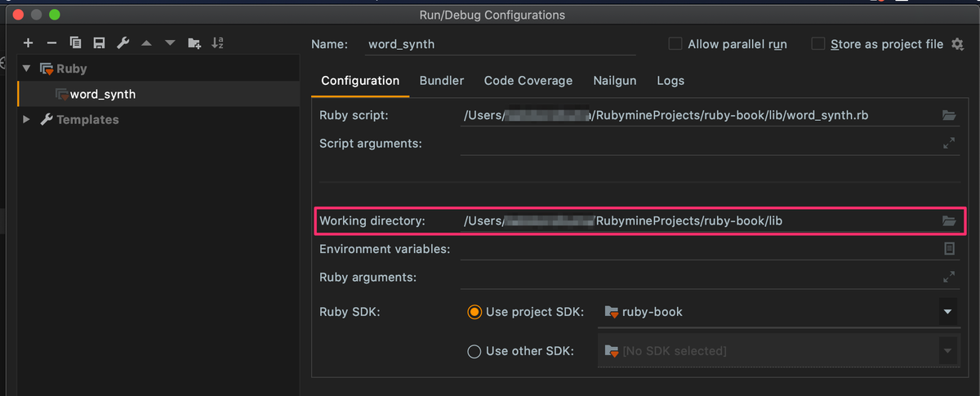The image size is (980, 396).
Task: Add a new configuration with plus icon
Action: (29, 43)
